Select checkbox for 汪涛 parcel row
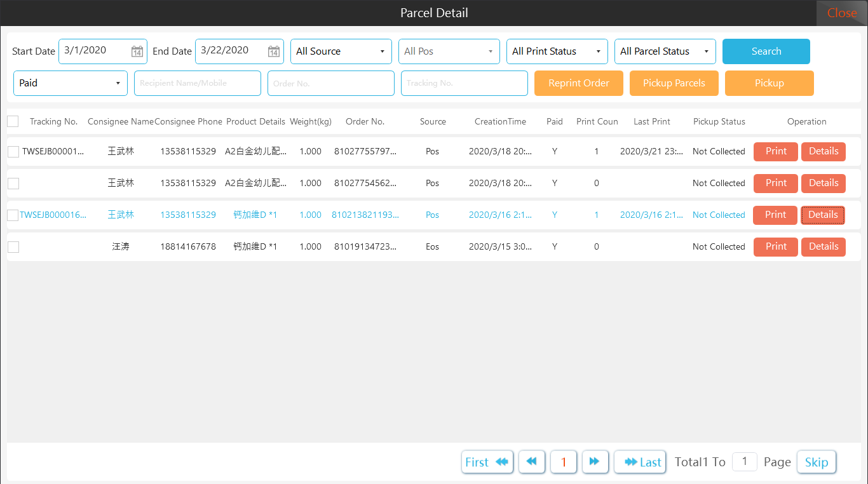 click(x=13, y=247)
